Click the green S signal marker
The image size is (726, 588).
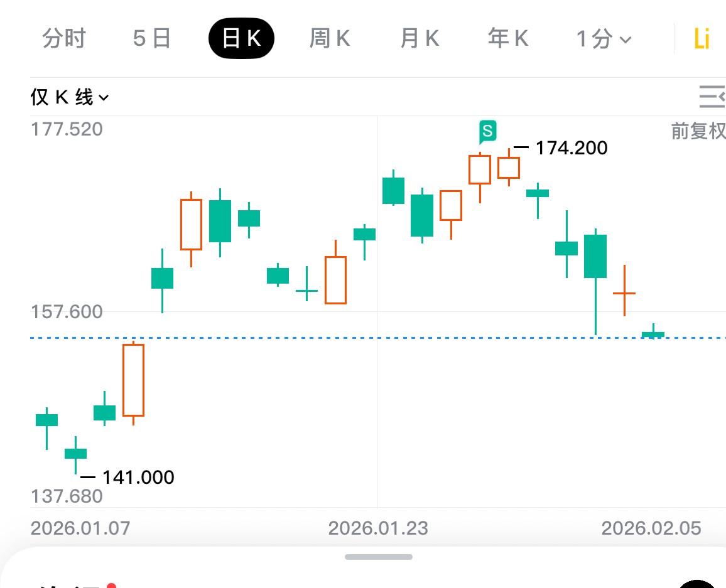click(487, 132)
